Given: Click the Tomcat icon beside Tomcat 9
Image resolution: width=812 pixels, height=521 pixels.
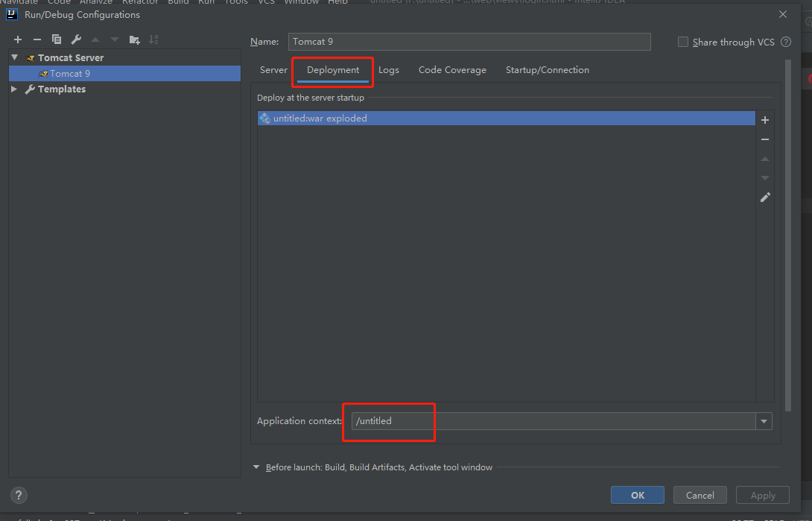Looking at the screenshot, I should coord(43,74).
